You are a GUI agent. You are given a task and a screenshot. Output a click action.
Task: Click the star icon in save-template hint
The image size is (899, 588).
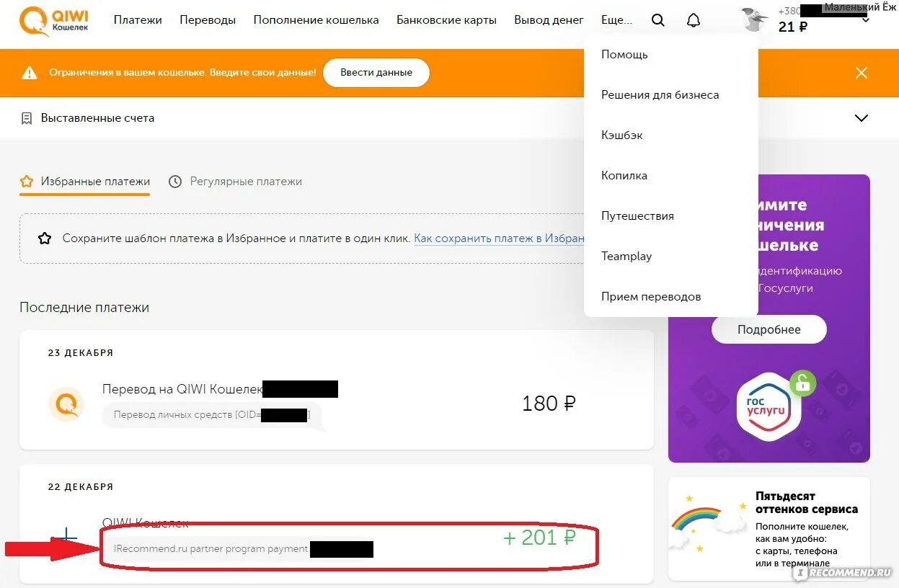[x=45, y=239]
